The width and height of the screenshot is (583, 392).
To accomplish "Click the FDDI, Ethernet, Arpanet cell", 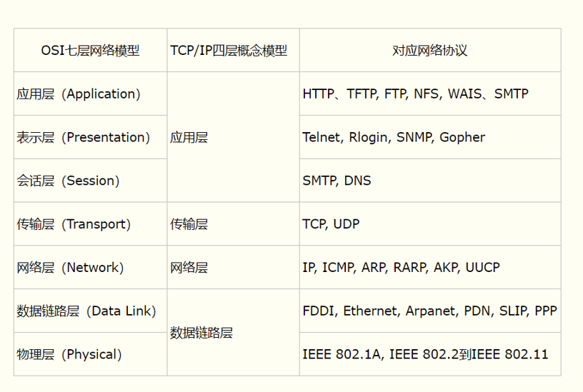I will coord(429,311).
